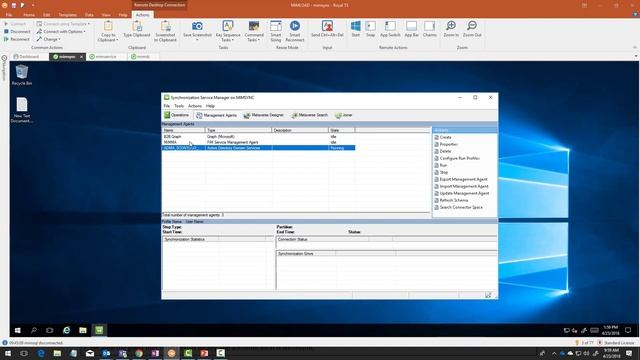Open Metaverse Search
This screenshot has height=360, width=640.
(309, 115)
